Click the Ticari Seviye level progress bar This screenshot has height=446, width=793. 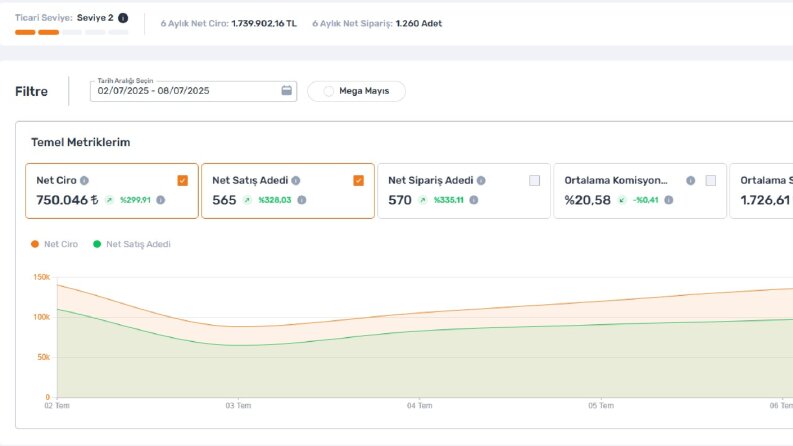[x=72, y=32]
